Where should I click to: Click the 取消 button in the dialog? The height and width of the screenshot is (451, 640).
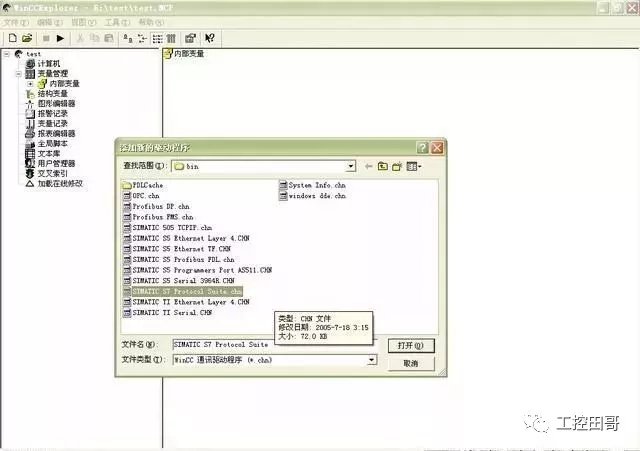(411, 363)
